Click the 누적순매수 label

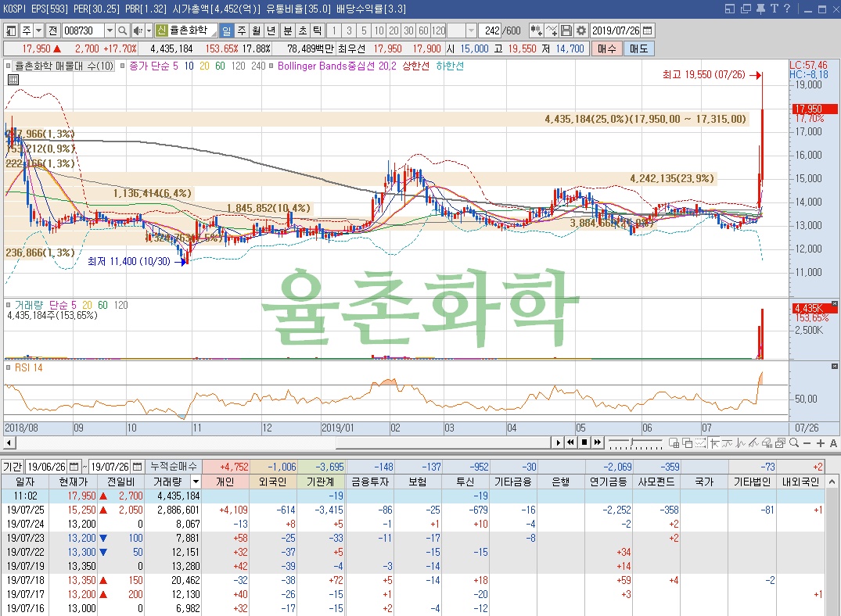(x=173, y=467)
